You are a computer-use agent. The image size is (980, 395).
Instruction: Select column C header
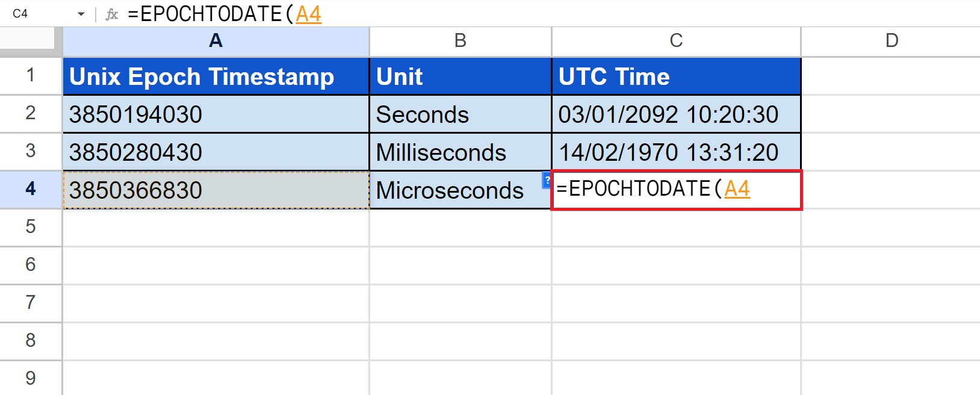[675, 41]
